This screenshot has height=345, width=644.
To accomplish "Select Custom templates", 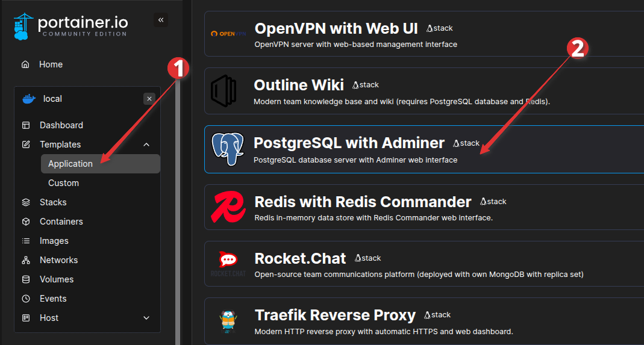I will [x=64, y=183].
